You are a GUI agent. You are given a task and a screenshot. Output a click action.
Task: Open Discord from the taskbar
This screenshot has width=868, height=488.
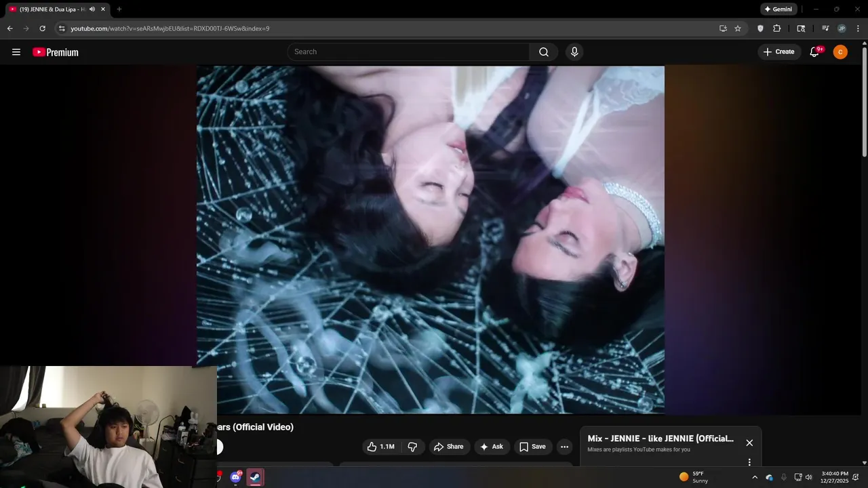[235, 477]
